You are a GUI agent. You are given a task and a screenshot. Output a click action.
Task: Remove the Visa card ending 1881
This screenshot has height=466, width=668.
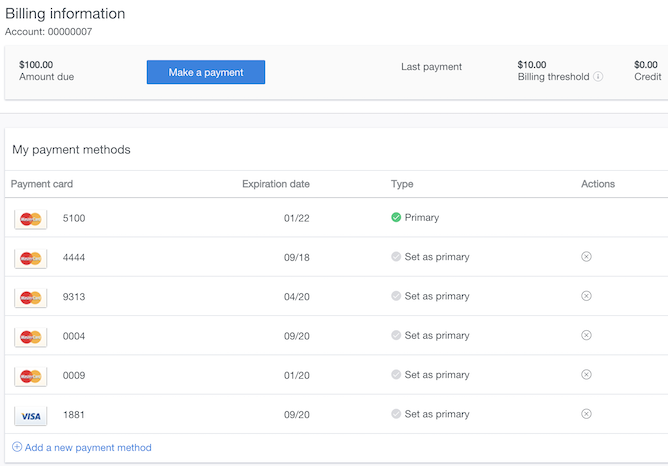[x=586, y=414]
